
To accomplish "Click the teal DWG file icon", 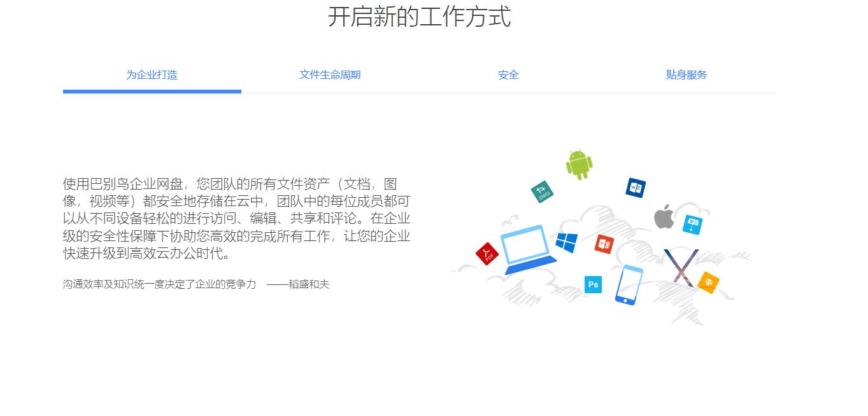I will tap(542, 192).
